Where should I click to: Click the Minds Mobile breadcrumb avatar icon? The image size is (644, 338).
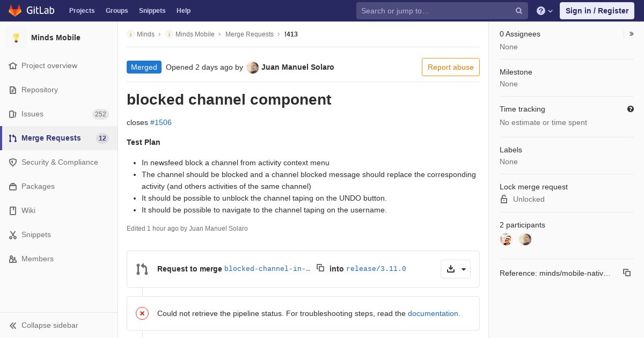[x=169, y=34]
